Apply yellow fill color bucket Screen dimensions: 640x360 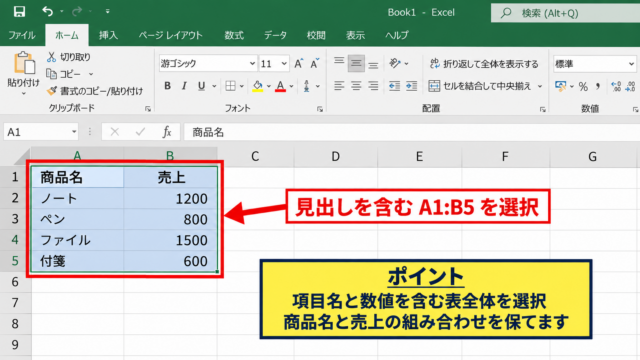258,86
